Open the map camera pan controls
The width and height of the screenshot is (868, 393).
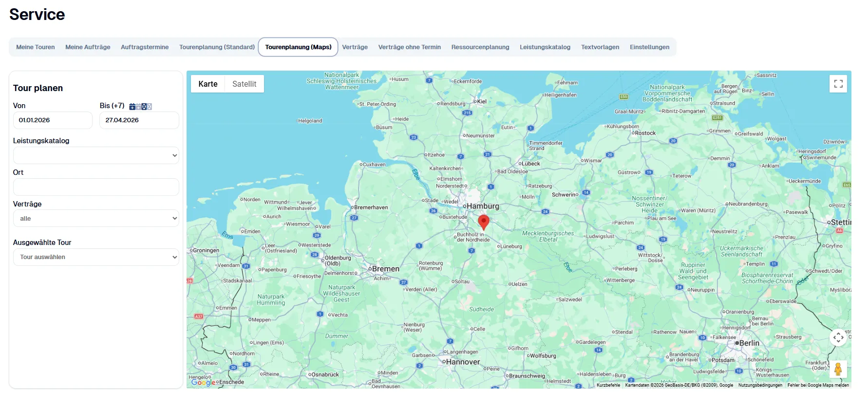coord(838,337)
